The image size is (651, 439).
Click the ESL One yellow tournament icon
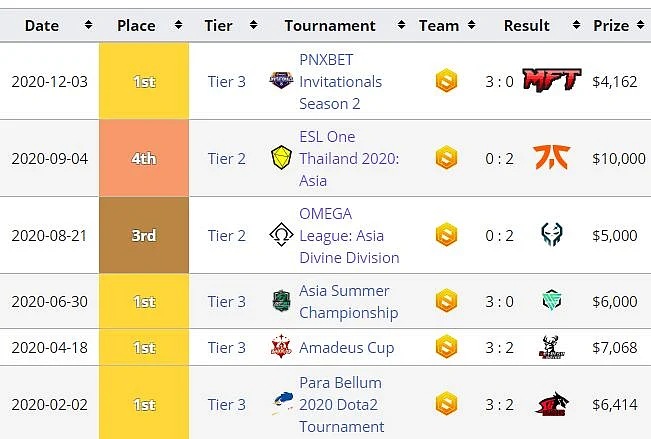[281, 157]
